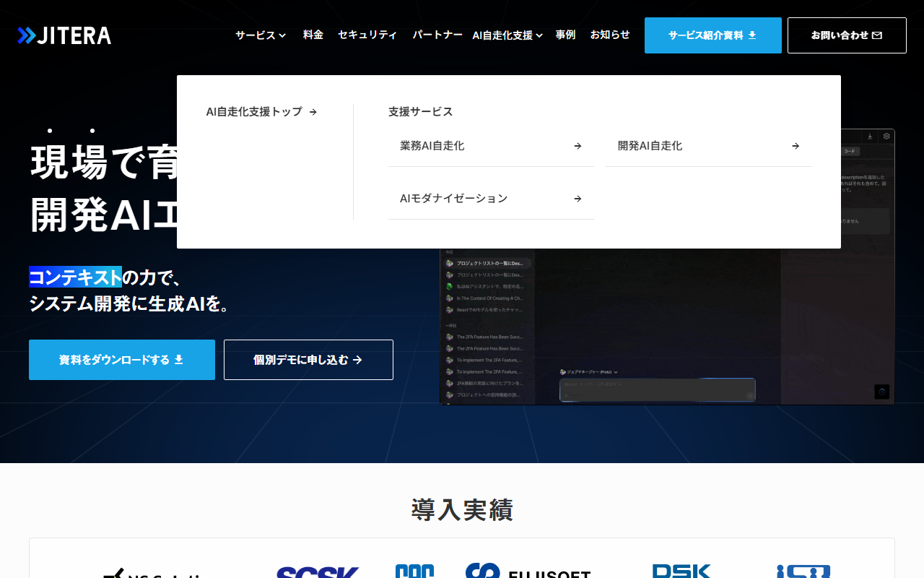Click the download icon in サービス紹介資料
Image resolution: width=924 pixels, height=578 pixels.
(752, 35)
